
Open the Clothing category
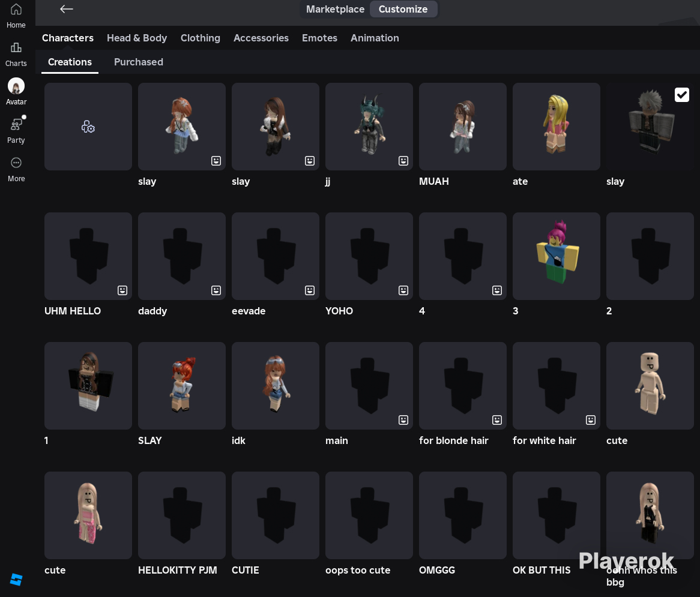(201, 38)
